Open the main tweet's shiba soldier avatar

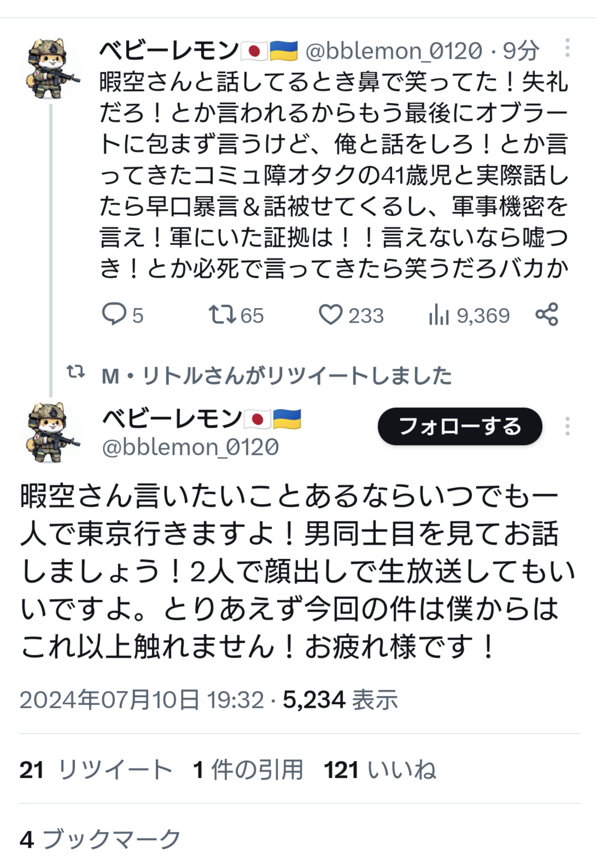[50, 432]
